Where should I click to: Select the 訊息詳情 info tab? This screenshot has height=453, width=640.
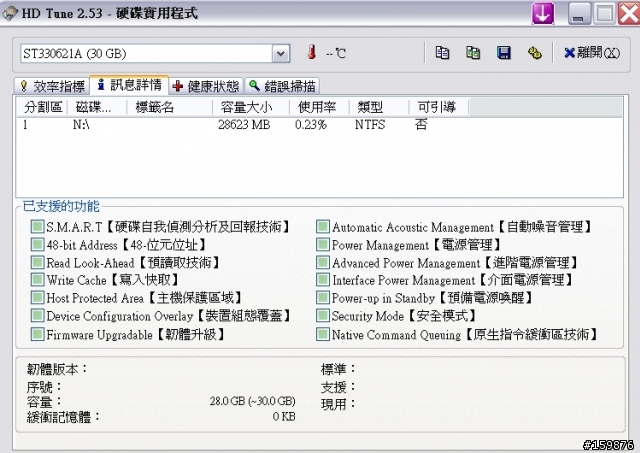(x=129, y=85)
